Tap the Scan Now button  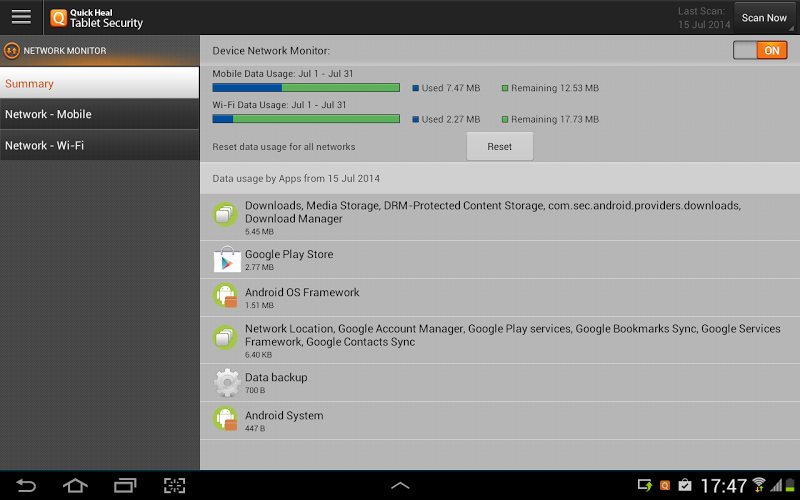764,18
